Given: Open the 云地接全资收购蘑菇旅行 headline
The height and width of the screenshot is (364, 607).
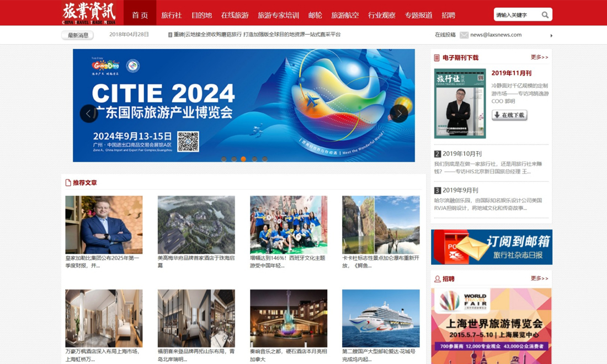Looking at the screenshot, I should pos(257,34).
